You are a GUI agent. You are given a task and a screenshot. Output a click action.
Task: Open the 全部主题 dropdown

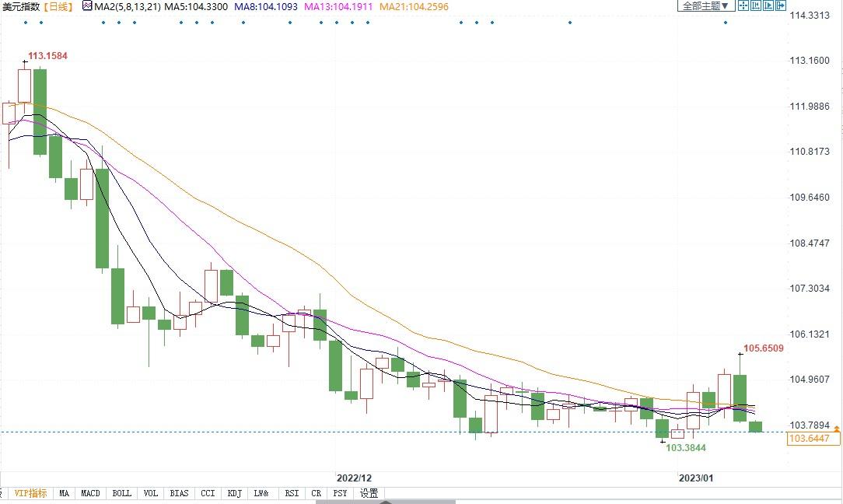[x=705, y=5]
